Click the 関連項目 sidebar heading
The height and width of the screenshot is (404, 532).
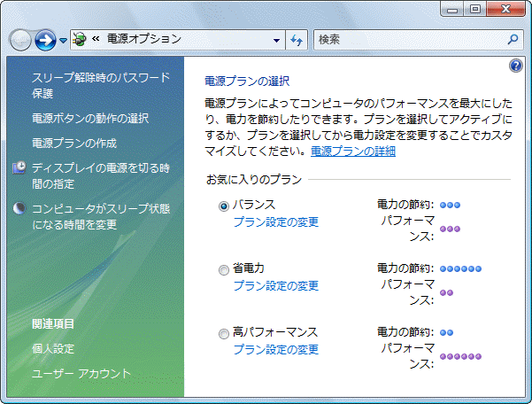click(x=53, y=324)
